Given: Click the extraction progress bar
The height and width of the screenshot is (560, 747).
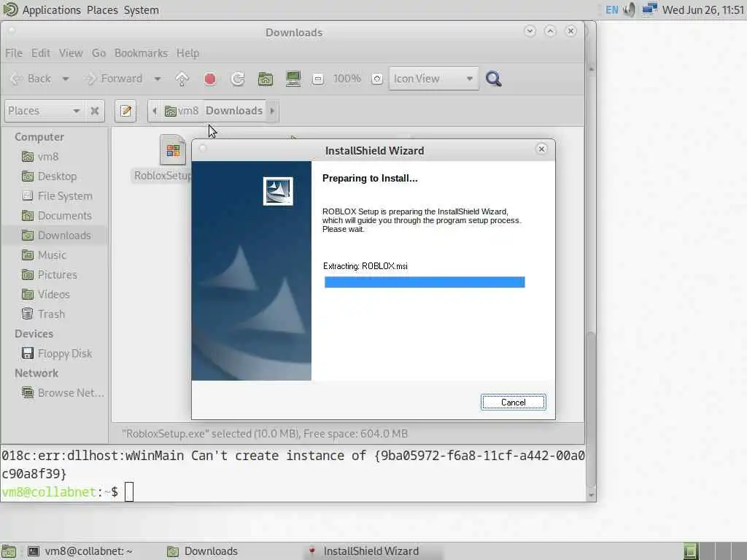Looking at the screenshot, I should [425, 282].
